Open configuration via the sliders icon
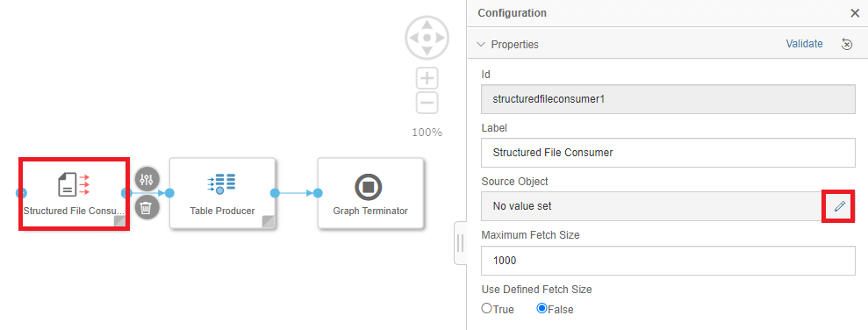 [x=147, y=179]
